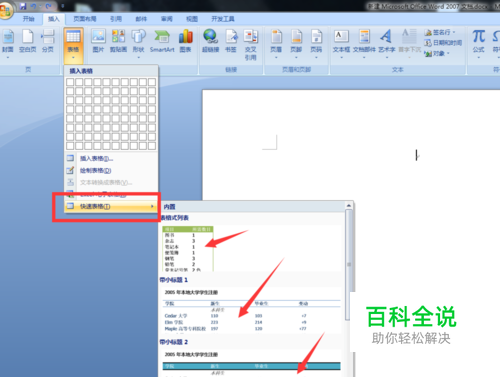Insert a picture with 图片
The height and width of the screenshot is (377, 500).
coord(98,42)
